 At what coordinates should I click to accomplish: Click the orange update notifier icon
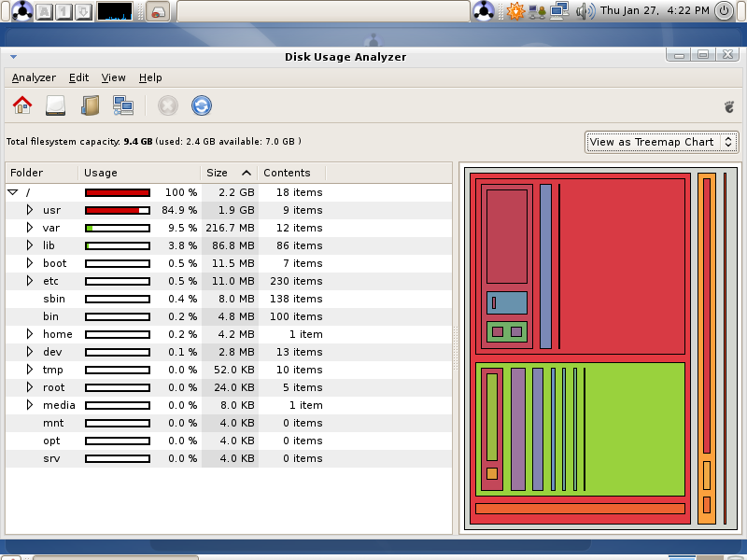tap(515, 10)
